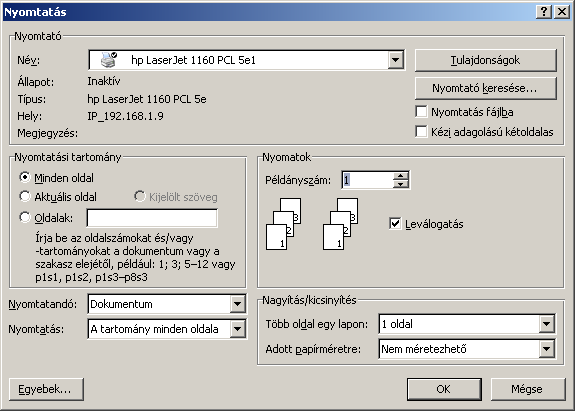Open printer name dropdown arrow

point(396,60)
